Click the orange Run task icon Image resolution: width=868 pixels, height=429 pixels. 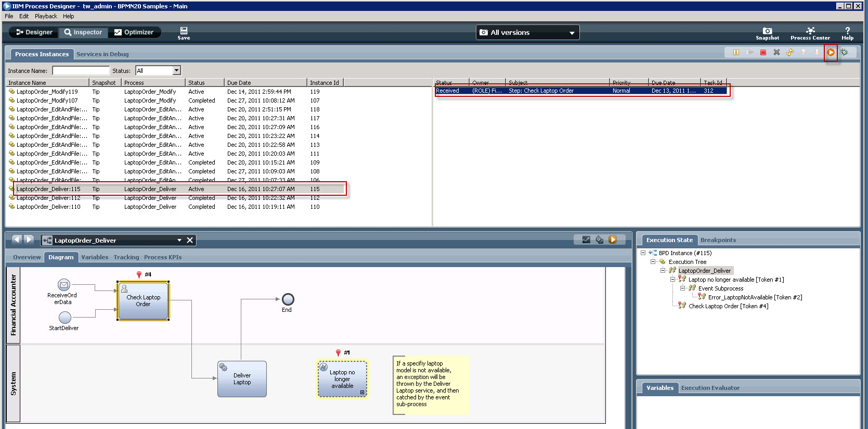[831, 53]
